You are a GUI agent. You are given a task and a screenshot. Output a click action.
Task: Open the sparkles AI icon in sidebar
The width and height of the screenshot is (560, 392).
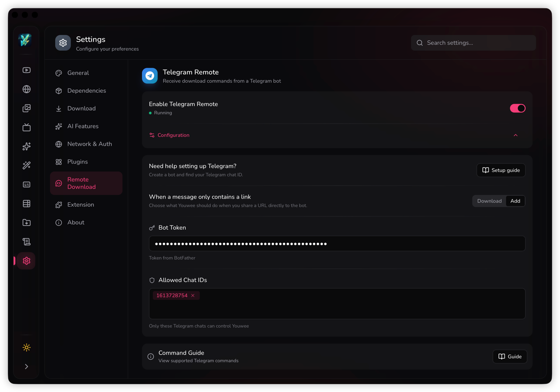[x=26, y=147]
